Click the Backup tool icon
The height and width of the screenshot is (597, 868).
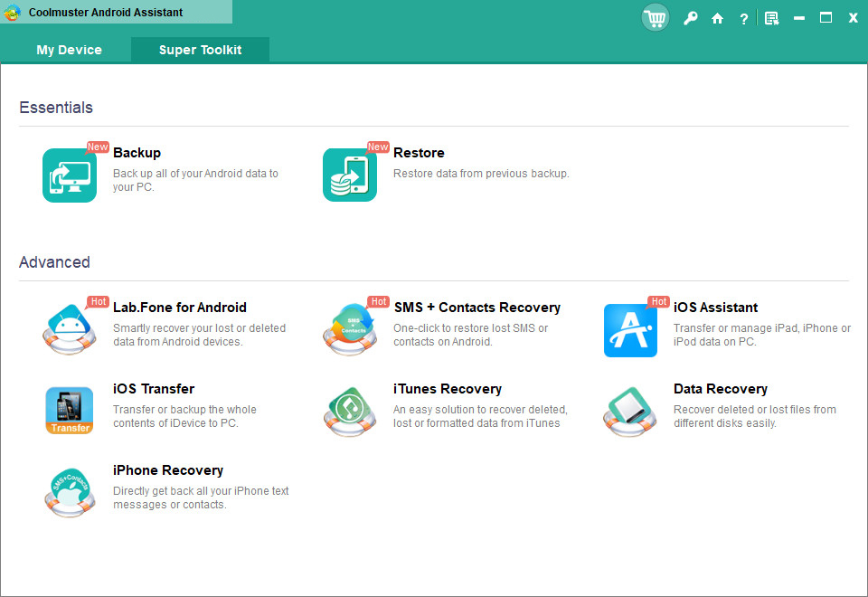pyautogui.click(x=70, y=175)
